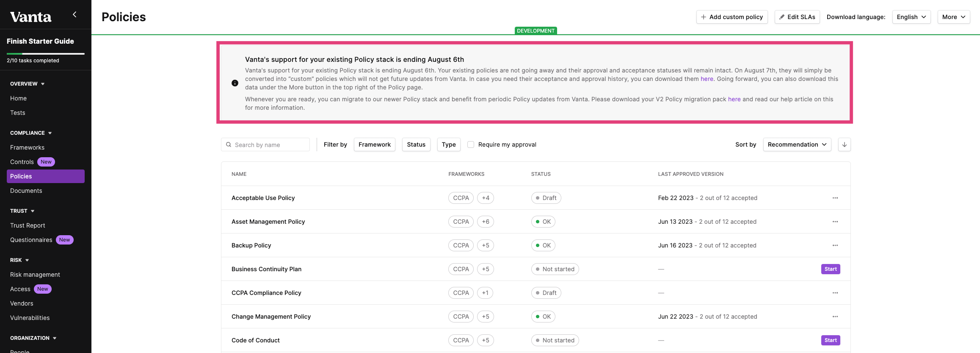Toggle the Require my approval checkbox
Viewport: 980px width, 353px height.
[471, 145]
